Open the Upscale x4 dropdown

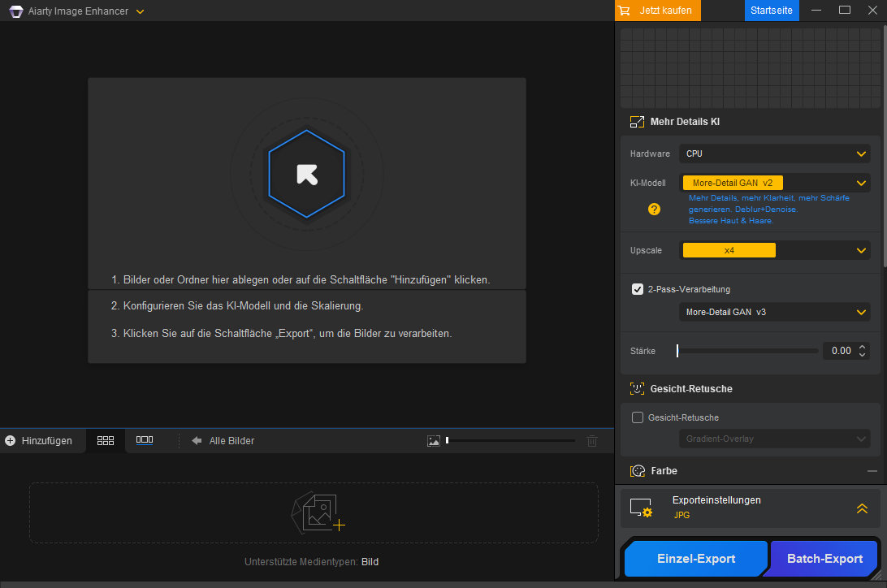click(x=774, y=250)
